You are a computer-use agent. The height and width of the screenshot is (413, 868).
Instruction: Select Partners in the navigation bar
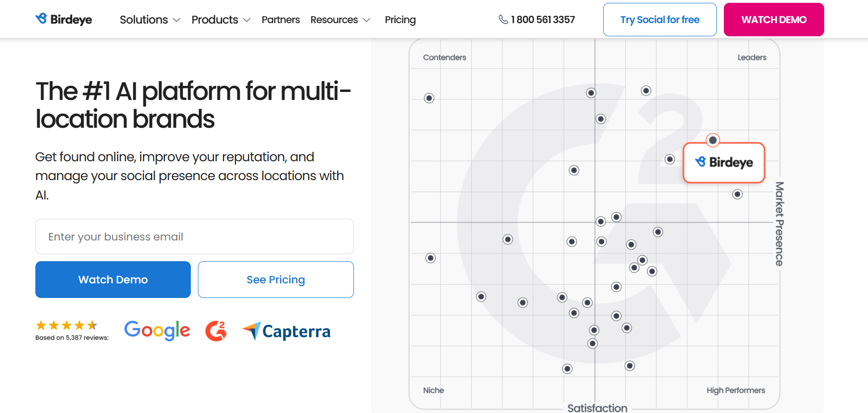pyautogui.click(x=280, y=20)
